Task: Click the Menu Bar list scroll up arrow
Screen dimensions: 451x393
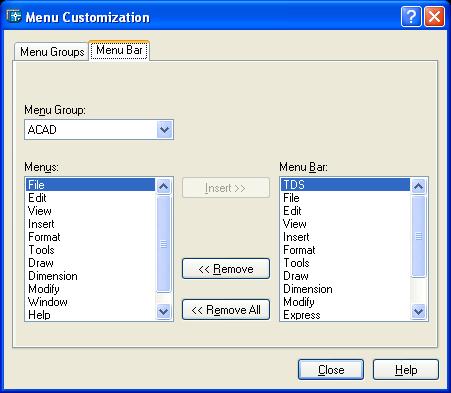Action: click(418, 186)
